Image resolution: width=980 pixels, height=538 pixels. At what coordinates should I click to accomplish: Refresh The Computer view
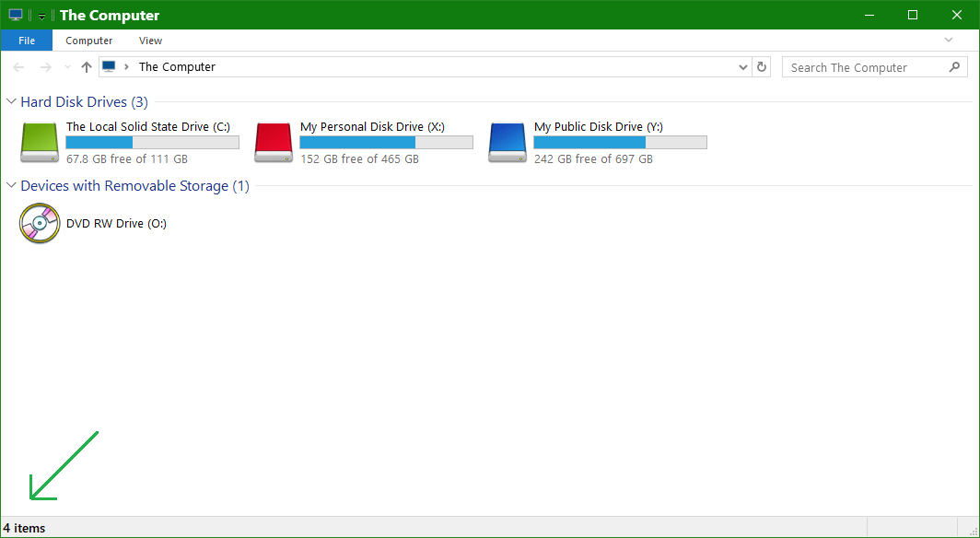[762, 66]
